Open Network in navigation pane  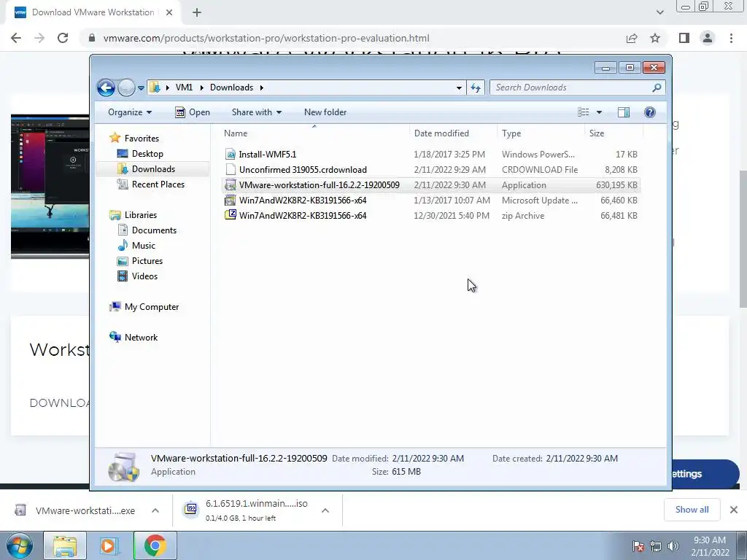[141, 338]
